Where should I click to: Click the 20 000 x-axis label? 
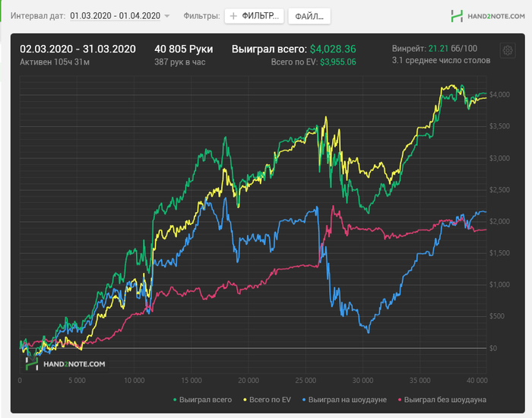tap(249, 380)
